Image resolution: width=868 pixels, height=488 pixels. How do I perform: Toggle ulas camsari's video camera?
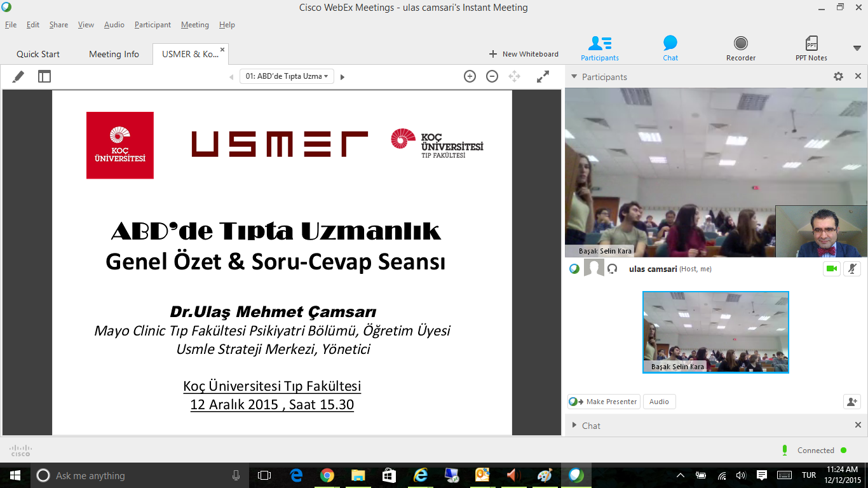[831, 269]
